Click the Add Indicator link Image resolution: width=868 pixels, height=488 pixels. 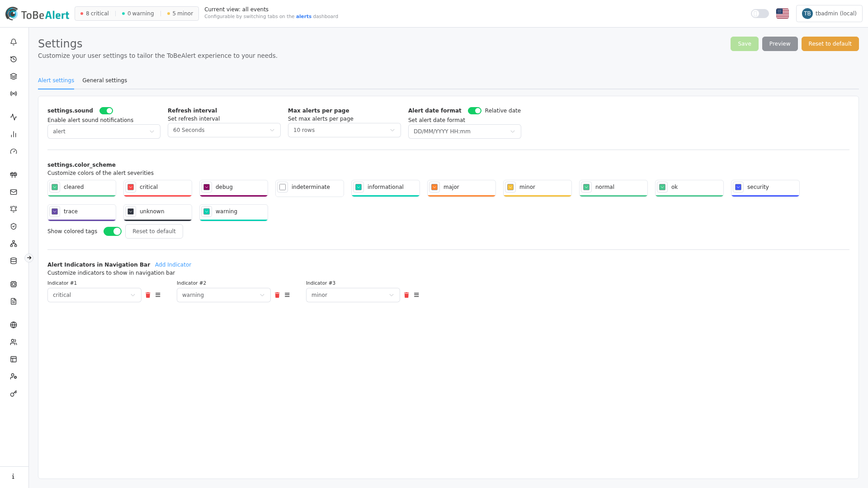[173, 265]
